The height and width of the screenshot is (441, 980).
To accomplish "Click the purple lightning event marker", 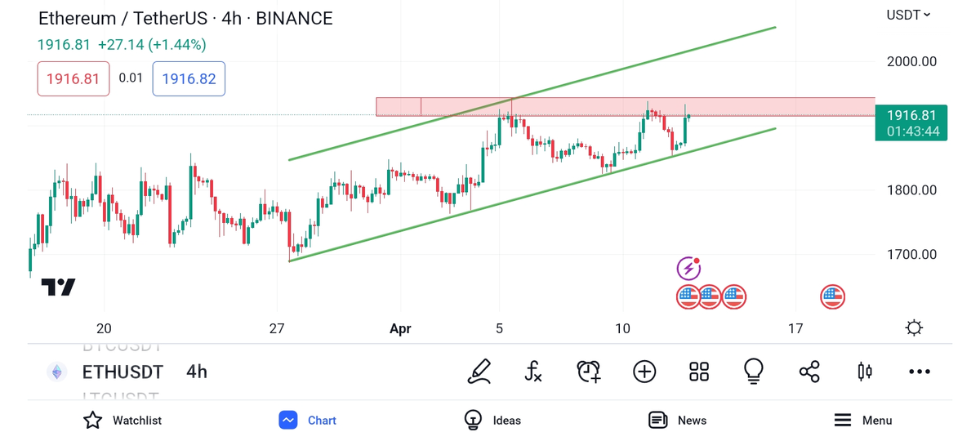I will pos(688,268).
